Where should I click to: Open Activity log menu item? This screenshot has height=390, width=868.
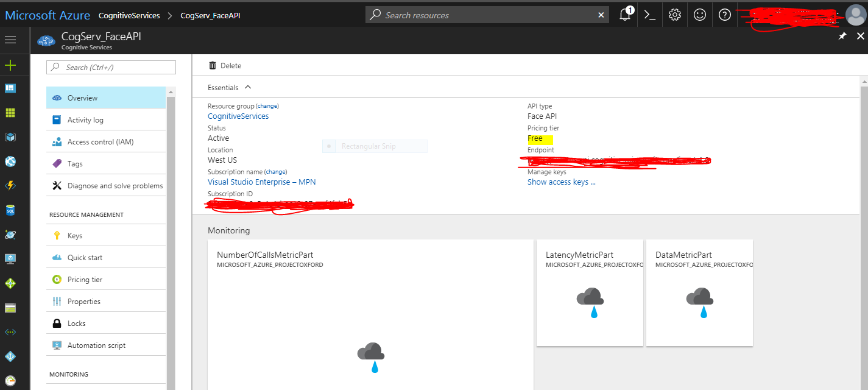tap(106, 119)
